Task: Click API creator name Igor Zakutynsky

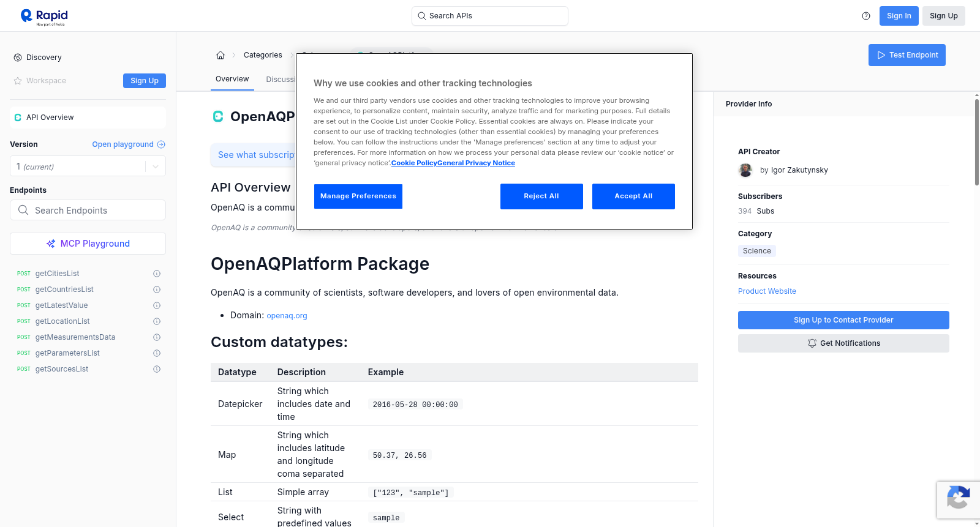Action: pyautogui.click(x=799, y=170)
